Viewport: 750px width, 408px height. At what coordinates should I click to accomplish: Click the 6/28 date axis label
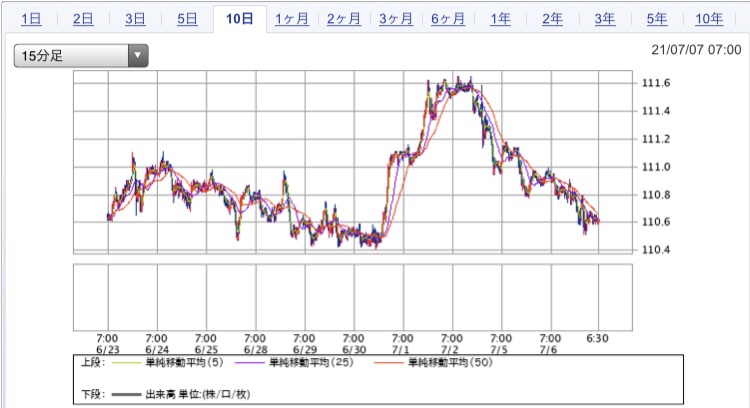click(255, 350)
